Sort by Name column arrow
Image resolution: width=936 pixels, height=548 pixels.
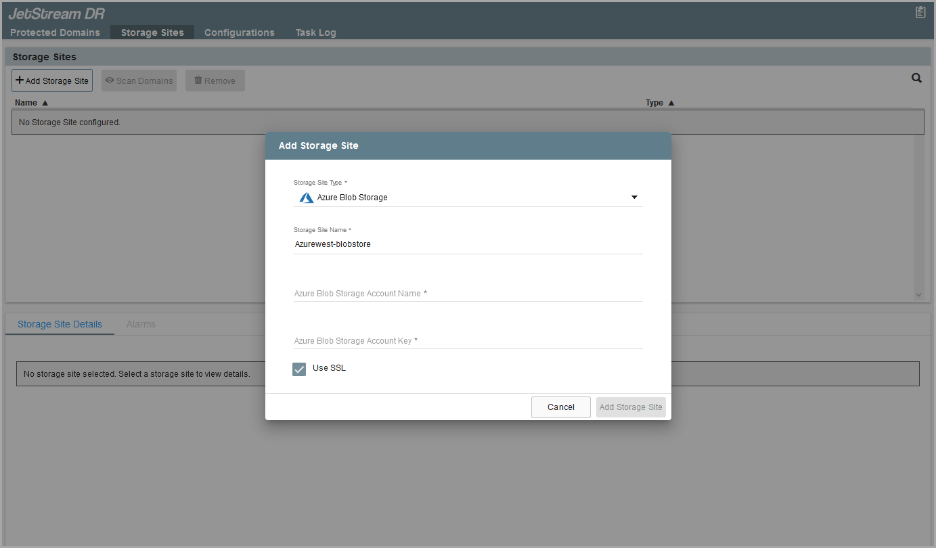coord(45,103)
